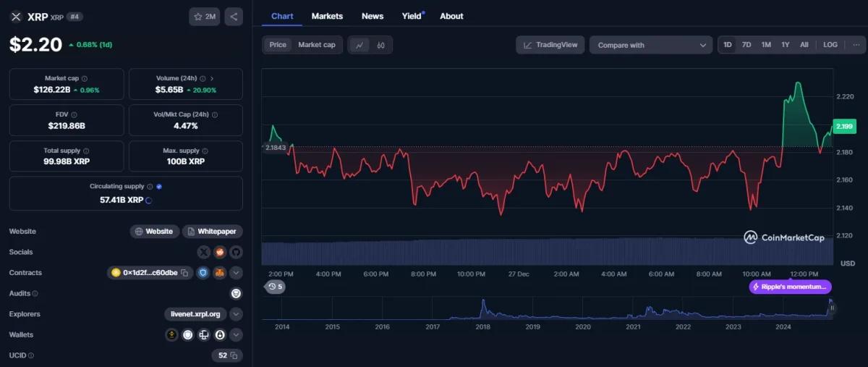868x367 pixels.
Task: Toggle LOG scale on chart
Action: pyautogui.click(x=830, y=45)
